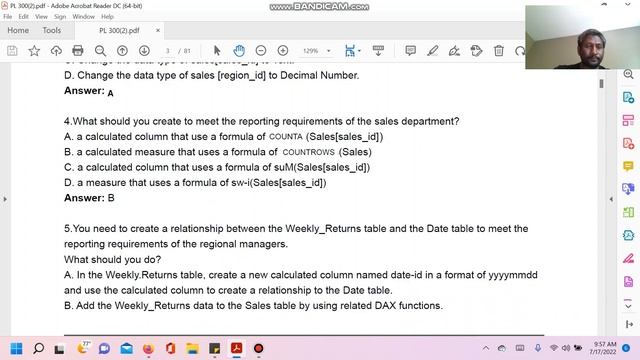Switch to the Tools tab
This screenshot has width=640, height=360.
click(51, 31)
